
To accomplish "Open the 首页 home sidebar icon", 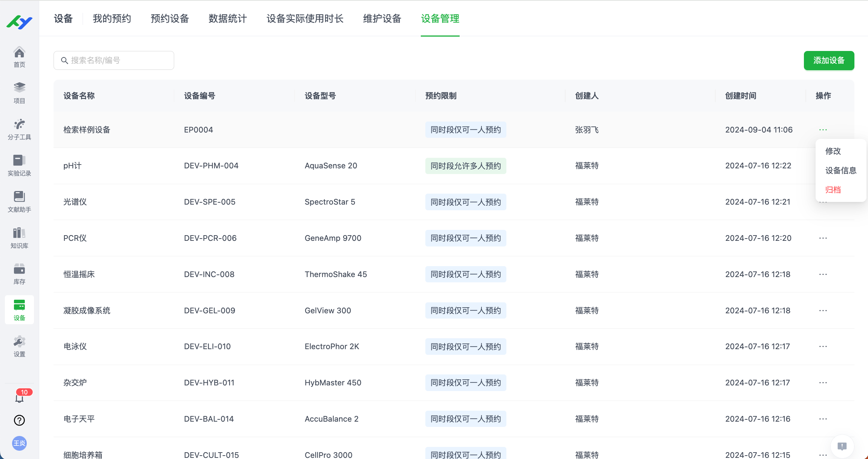I will [x=19, y=57].
